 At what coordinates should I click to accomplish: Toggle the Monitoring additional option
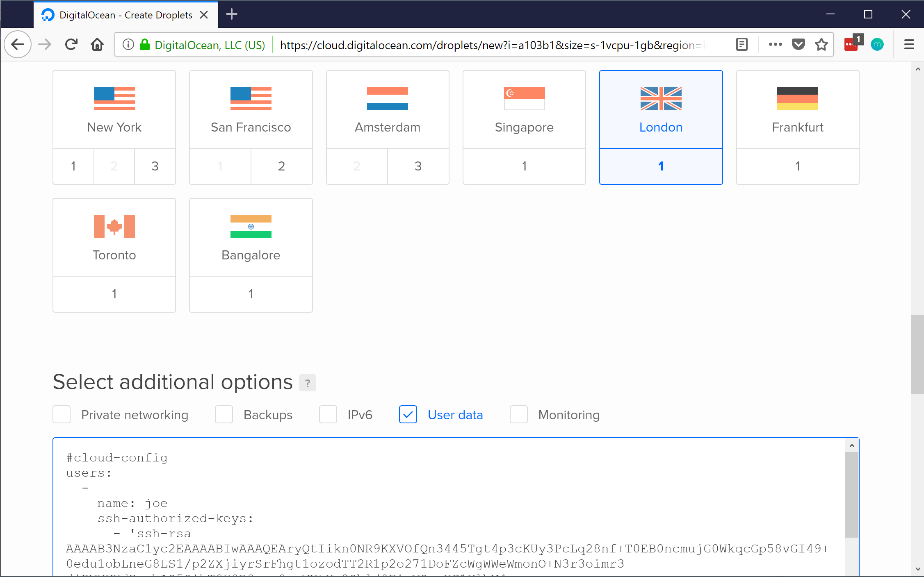coord(518,414)
